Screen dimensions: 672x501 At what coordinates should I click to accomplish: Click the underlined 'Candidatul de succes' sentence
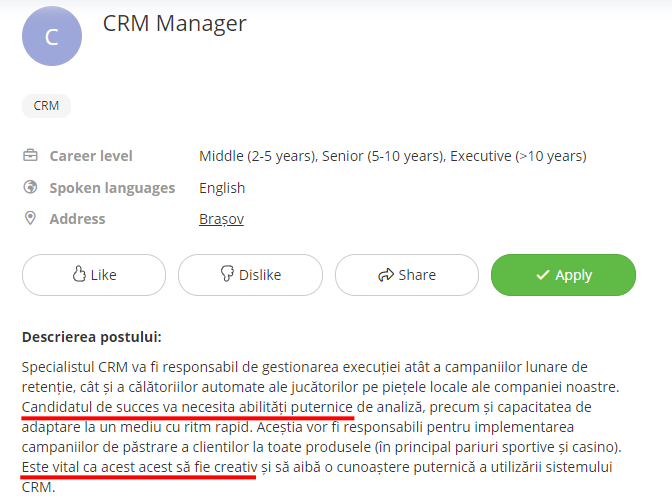click(187, 406)
